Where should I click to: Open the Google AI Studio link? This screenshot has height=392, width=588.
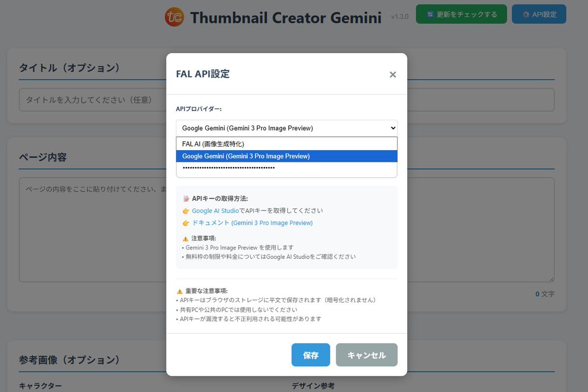click(215, 210)
